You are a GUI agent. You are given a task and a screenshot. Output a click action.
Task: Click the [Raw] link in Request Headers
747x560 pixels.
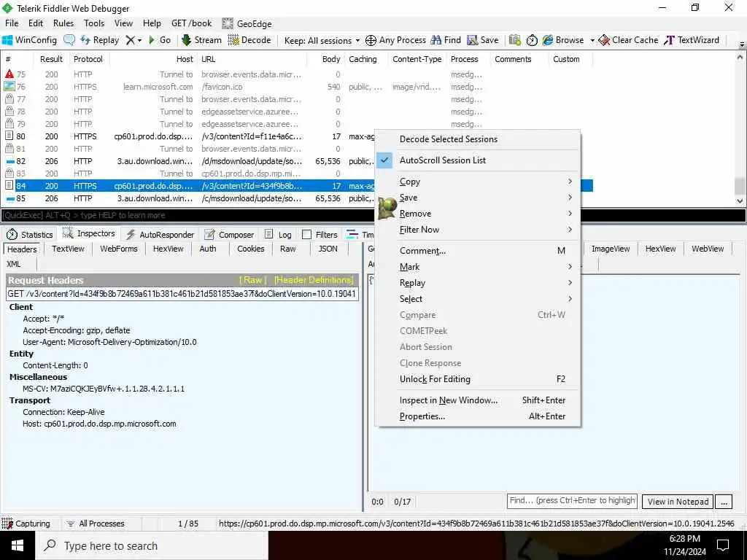[252, 280]
